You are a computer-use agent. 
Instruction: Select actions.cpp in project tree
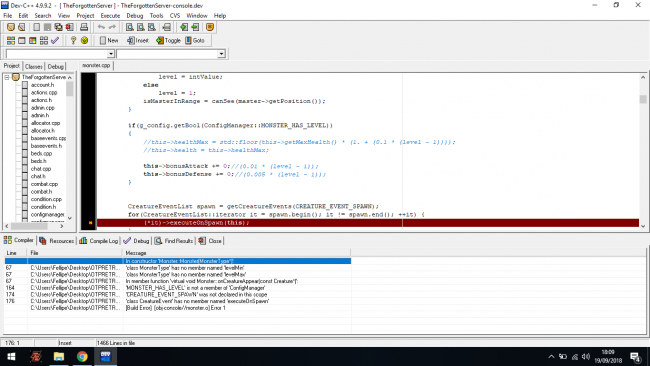(44, 92)
